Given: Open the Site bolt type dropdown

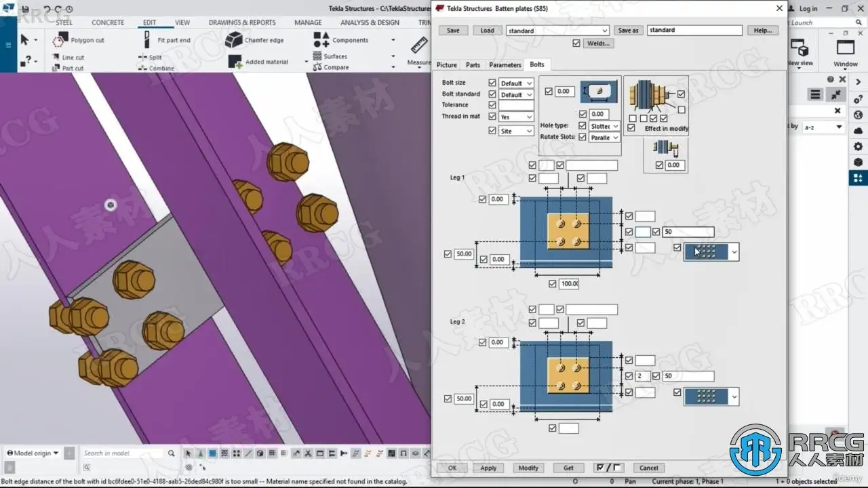Looking at the screenshot, I should point(516,131).
